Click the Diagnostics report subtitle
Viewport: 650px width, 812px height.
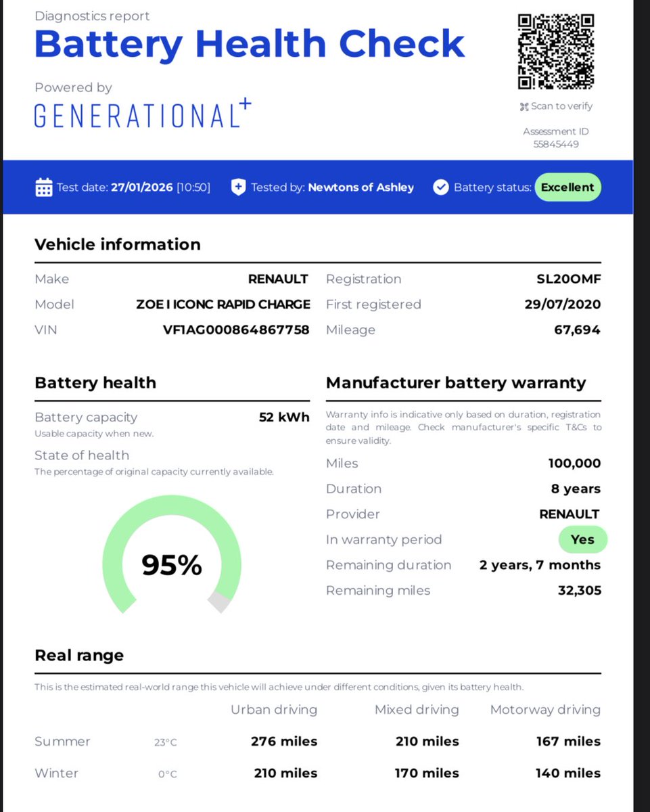92,16
